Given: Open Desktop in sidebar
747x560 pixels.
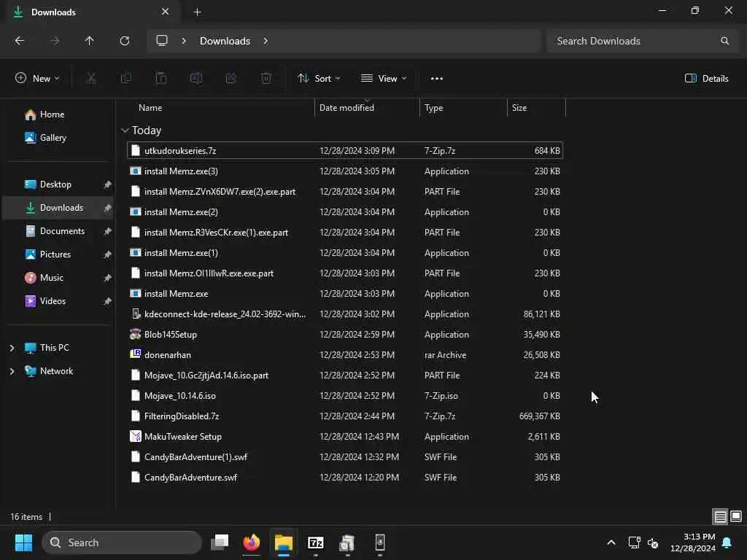Looking at the screenshot, I should pyautogui.click(x=55, y=184).
